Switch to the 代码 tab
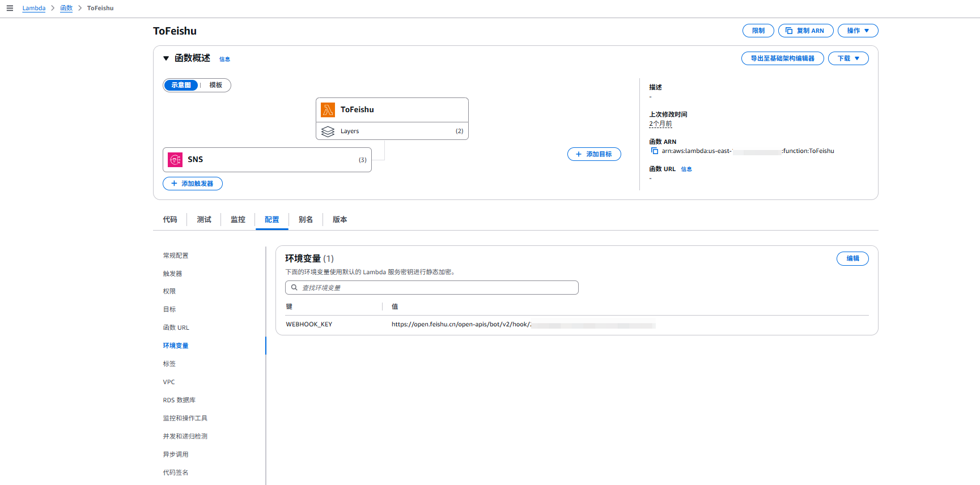Viewport: 980px width, 485px height. 170,220
